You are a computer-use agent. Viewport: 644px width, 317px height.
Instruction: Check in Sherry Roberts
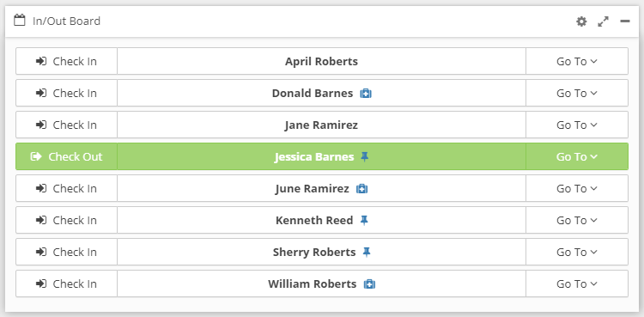point(66,252)
